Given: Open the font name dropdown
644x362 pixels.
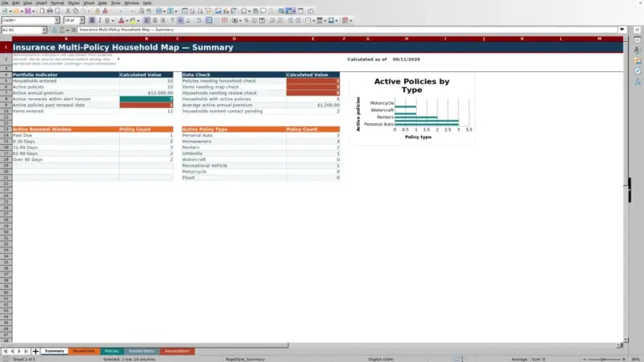Looking at the screenshot, I should coord(57,20).
